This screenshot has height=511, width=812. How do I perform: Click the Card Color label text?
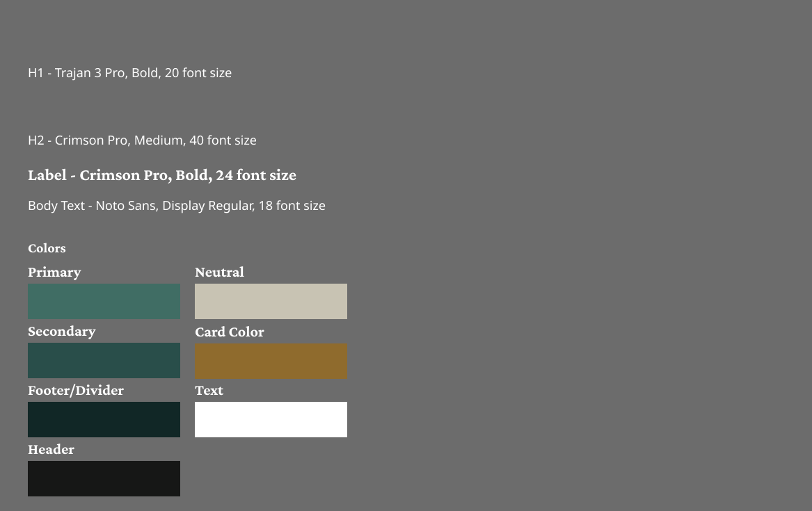230,332
